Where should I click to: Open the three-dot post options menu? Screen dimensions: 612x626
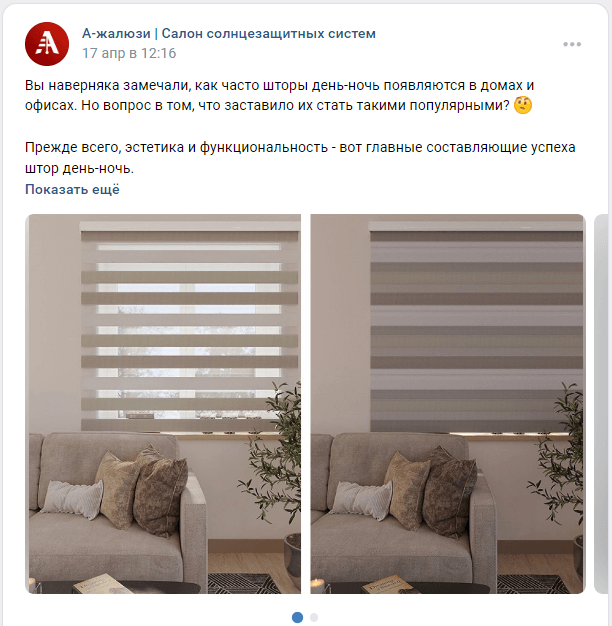tap(572, 44)
